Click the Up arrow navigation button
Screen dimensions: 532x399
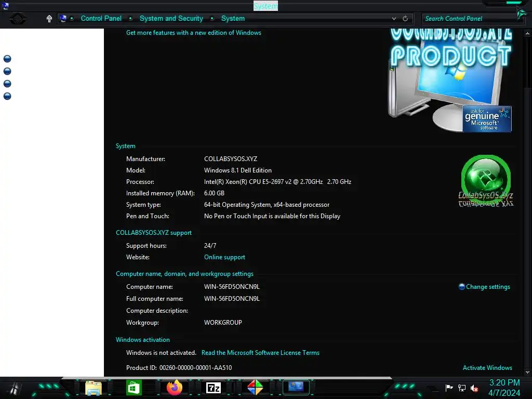click(49, 19)
